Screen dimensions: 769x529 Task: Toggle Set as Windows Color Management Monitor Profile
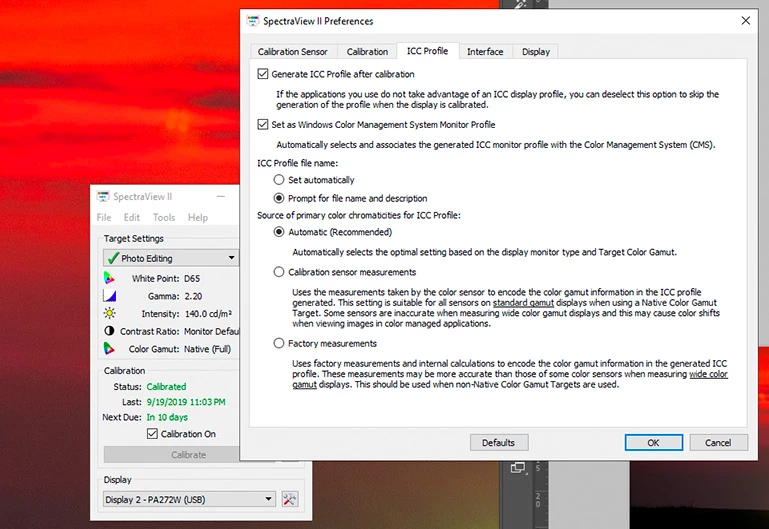pos(263,125)
